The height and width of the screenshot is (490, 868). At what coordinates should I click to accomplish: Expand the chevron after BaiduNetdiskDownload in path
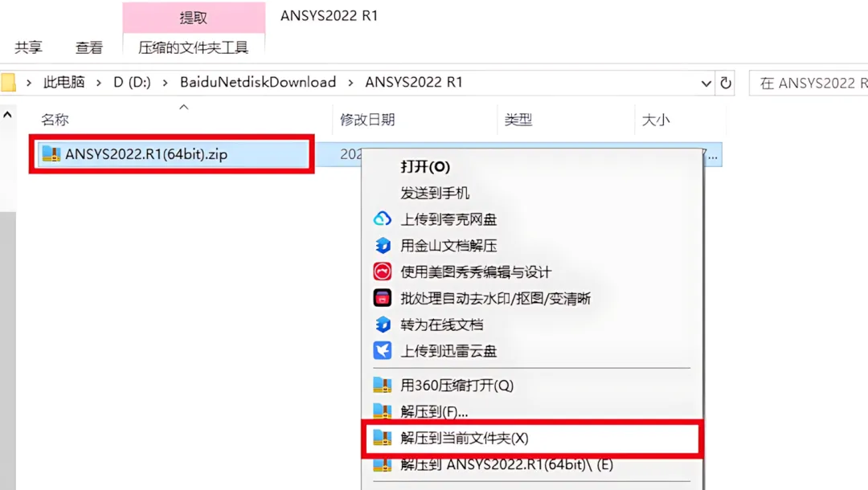point(350,83)
